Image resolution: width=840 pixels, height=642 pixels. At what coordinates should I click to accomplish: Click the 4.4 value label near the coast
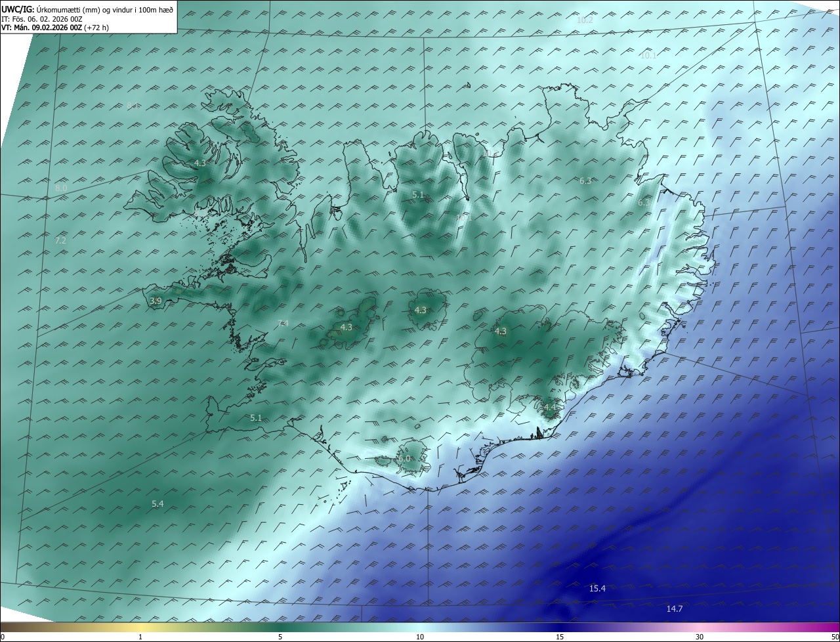pos(550,408)
